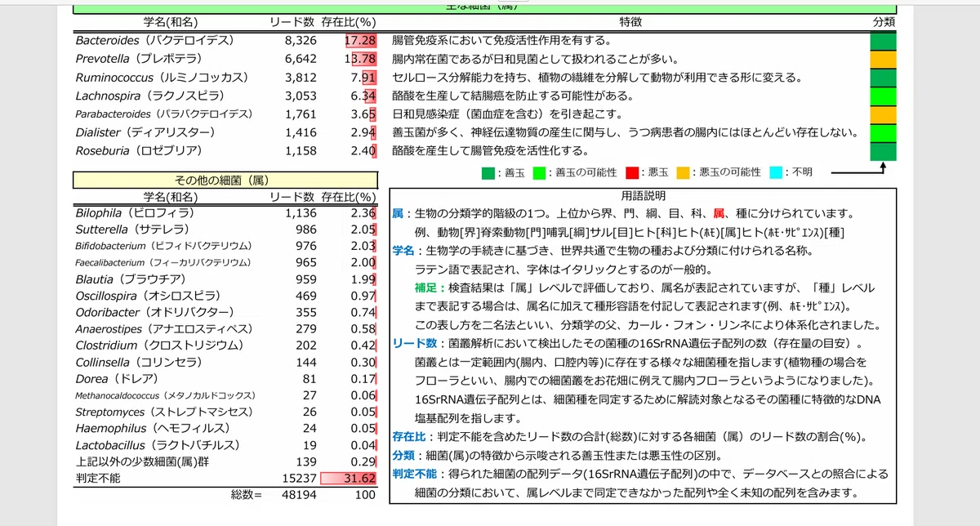Click the Bacteroides description about 腸管免疫系
980x526 pixels.
(502, 40)
